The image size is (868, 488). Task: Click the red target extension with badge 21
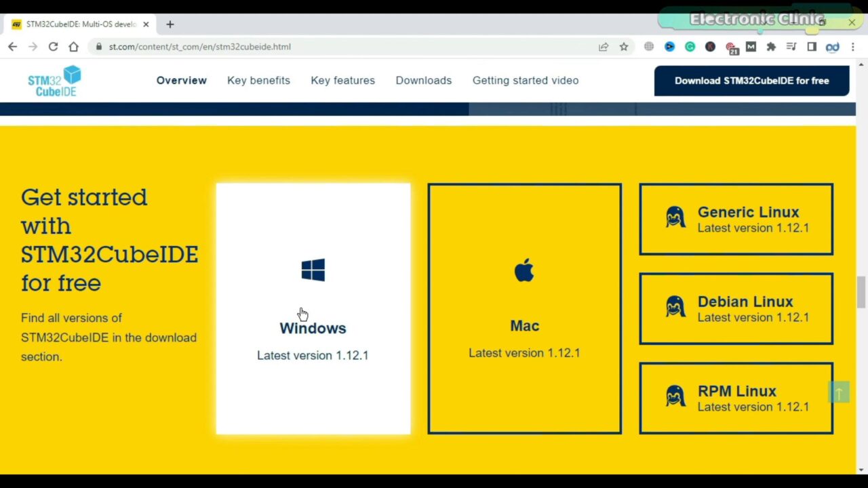(731, 48)
